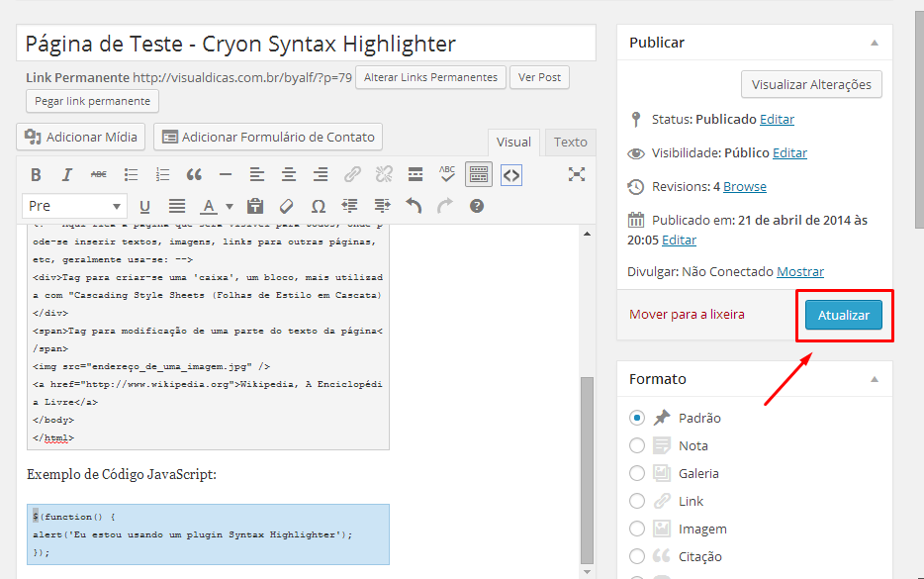Click the editor vertical scrollbar thumb
This screenshot has height=579, width=924.
(x=587, y=470)
